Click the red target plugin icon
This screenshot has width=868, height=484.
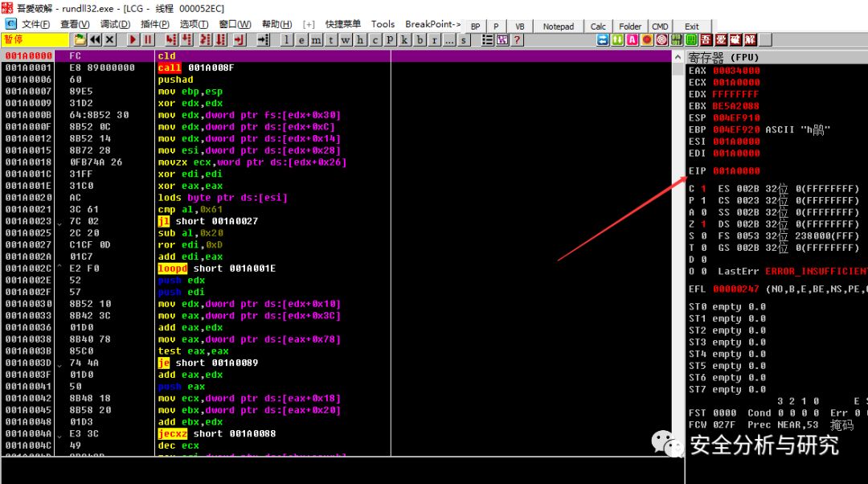tap(661, 40)
